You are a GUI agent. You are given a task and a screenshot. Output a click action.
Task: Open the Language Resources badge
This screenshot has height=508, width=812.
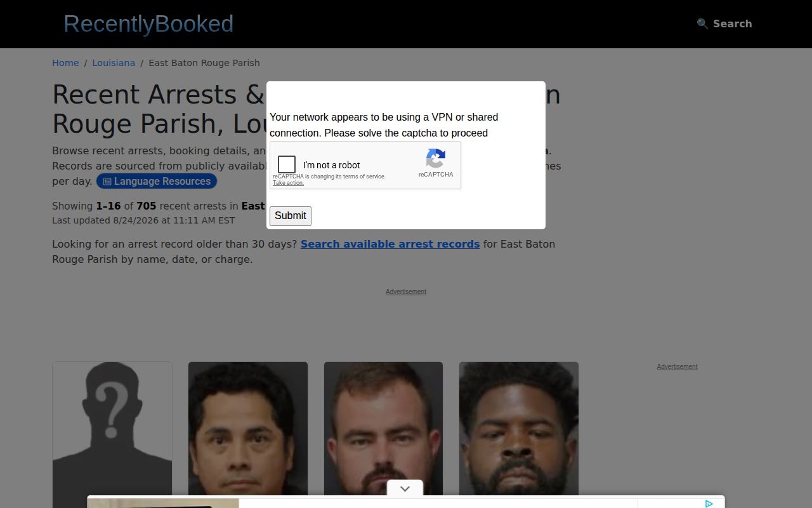pos(157,181)
